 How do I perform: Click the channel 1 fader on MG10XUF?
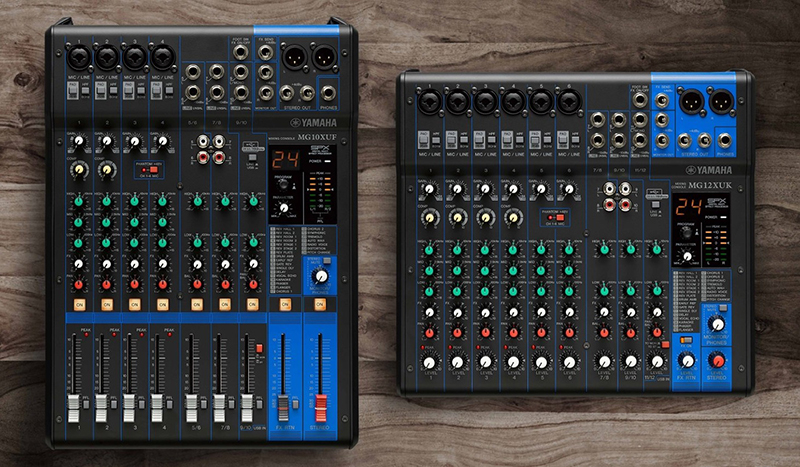[74, 407]
